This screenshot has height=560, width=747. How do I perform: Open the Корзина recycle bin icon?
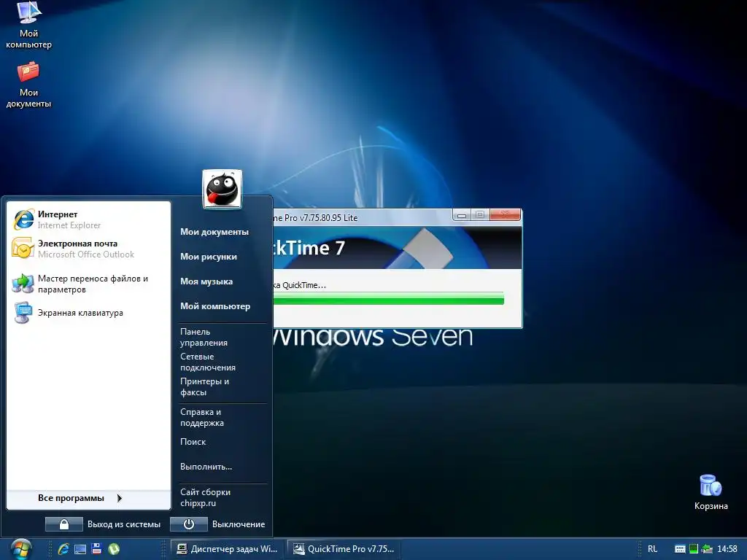point(711,492)
